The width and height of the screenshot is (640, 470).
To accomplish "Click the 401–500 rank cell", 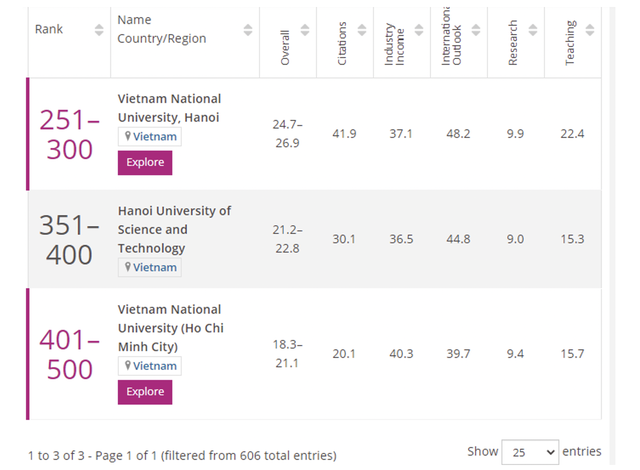I will click(x=69, y=354).
